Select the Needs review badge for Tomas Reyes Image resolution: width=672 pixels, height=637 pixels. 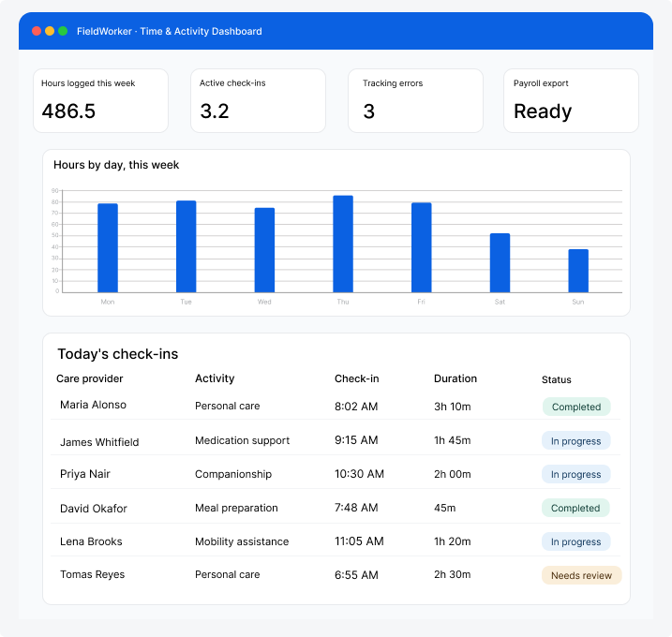[x=582, y=575]
